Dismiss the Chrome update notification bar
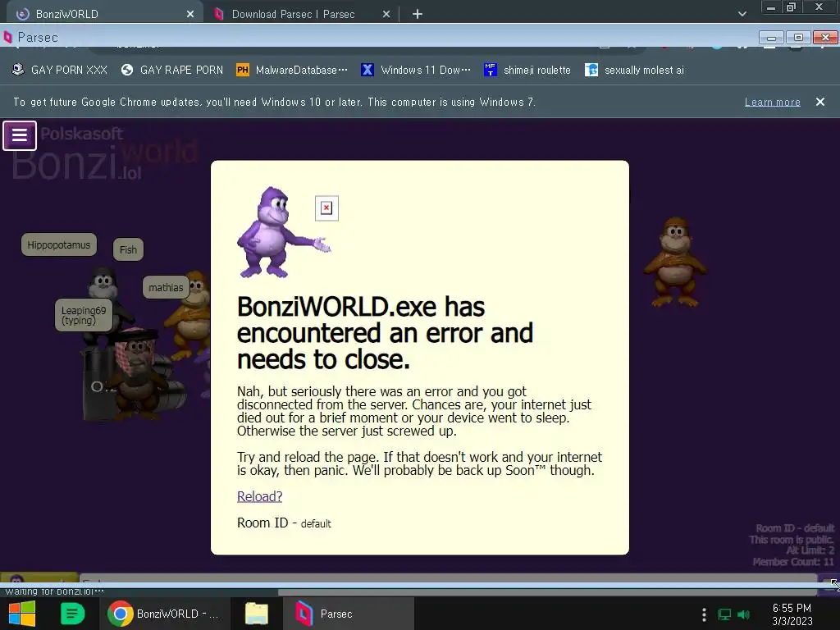Viewport: 840px width, 630px height. point(819,102)
